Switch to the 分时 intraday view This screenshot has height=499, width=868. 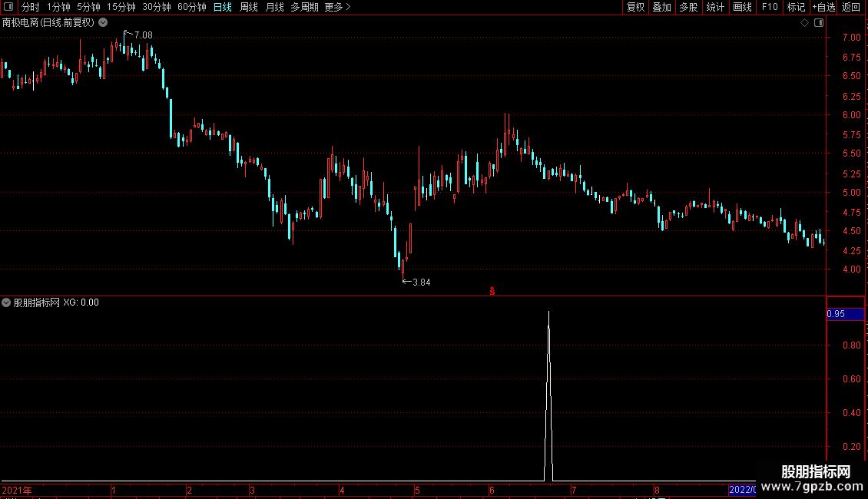coord(31,7)
